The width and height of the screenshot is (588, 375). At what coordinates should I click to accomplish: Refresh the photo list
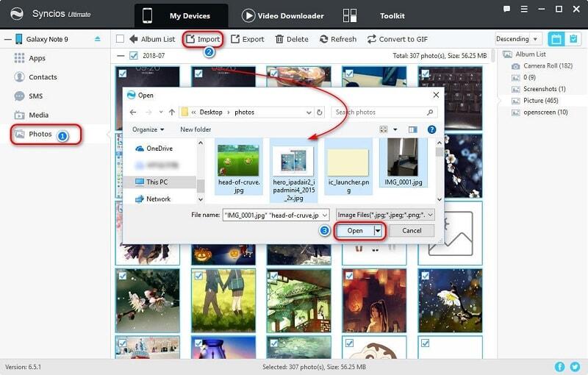tap(324, 39)
